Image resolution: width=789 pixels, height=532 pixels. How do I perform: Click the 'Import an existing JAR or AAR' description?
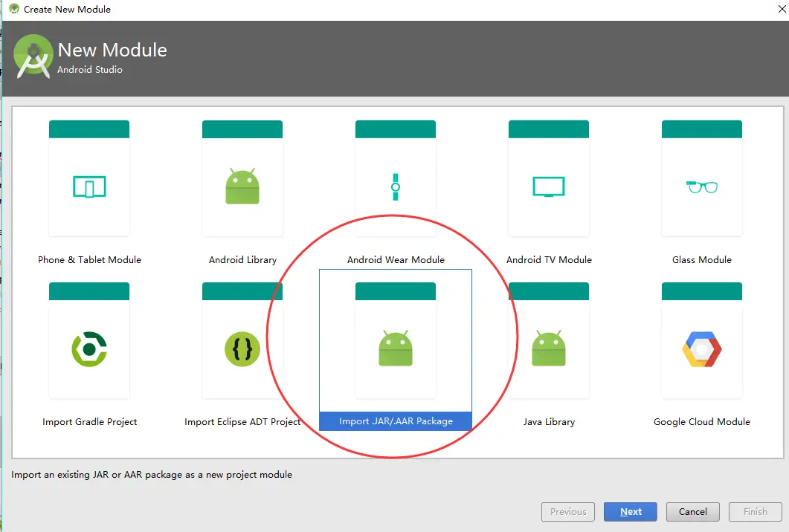(x=152, y=474)
